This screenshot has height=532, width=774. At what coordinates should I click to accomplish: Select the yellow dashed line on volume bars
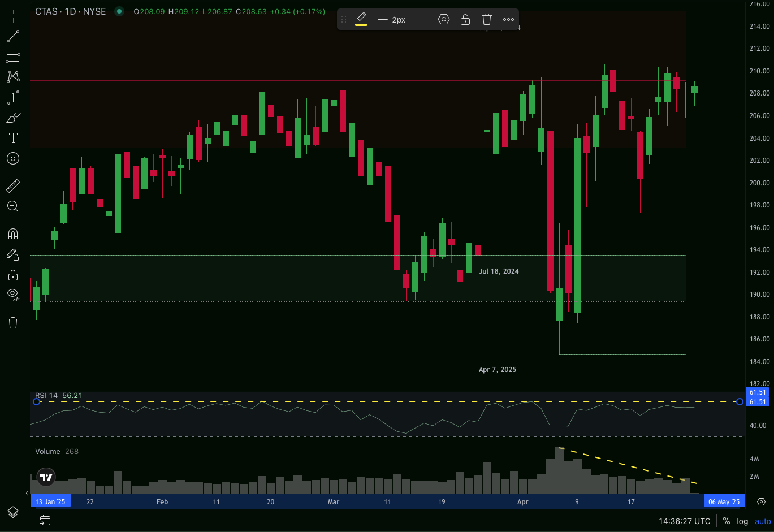point(628,466)
